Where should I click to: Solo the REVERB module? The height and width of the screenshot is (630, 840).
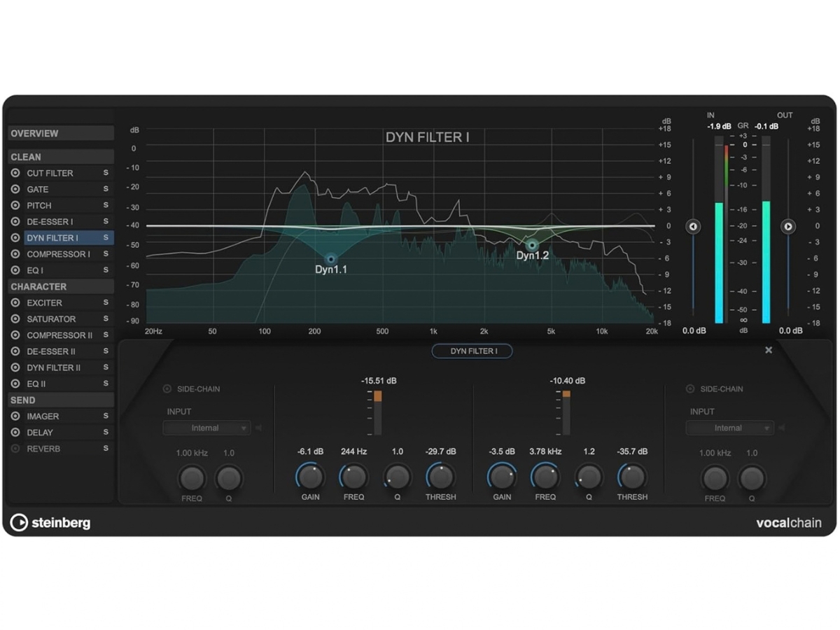pyautogui.click(x=106, y=448)
